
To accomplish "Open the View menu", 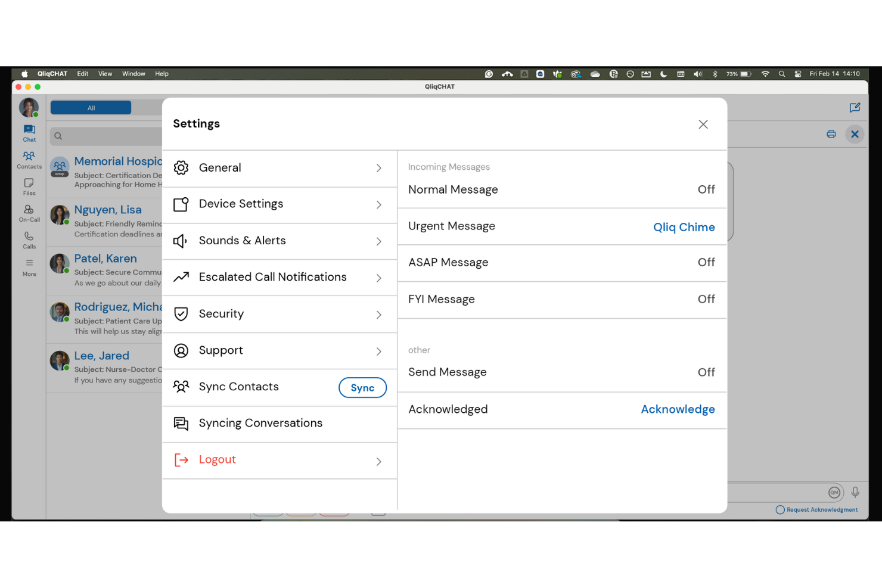I will tap(105, 74).
